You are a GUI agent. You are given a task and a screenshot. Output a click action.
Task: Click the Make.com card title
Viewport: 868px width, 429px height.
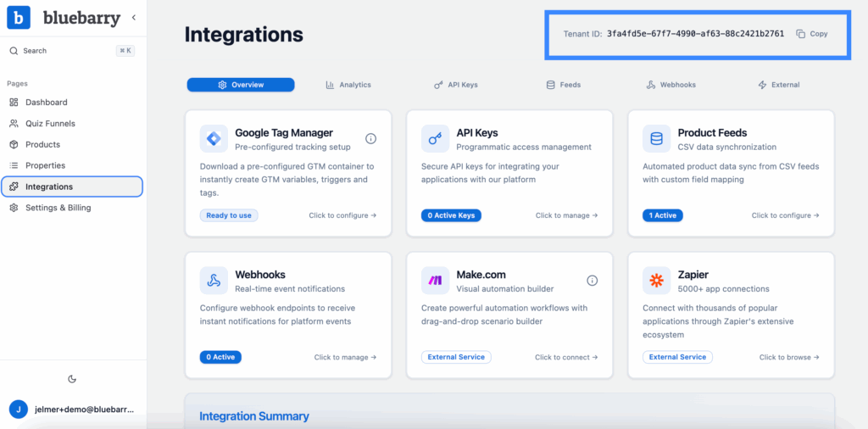481,275
